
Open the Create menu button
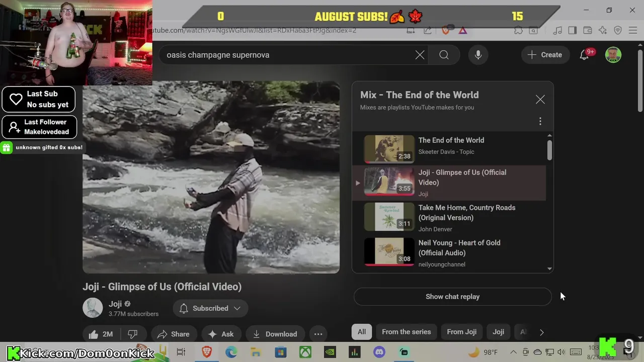[x=545, y=55]
